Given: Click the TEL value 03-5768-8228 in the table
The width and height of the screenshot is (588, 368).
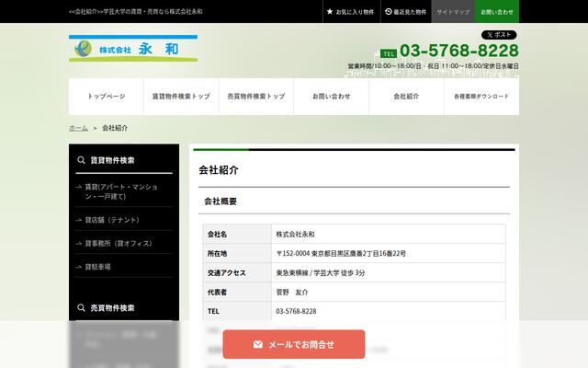Looking at the screenshot, I should coord(296,311).
